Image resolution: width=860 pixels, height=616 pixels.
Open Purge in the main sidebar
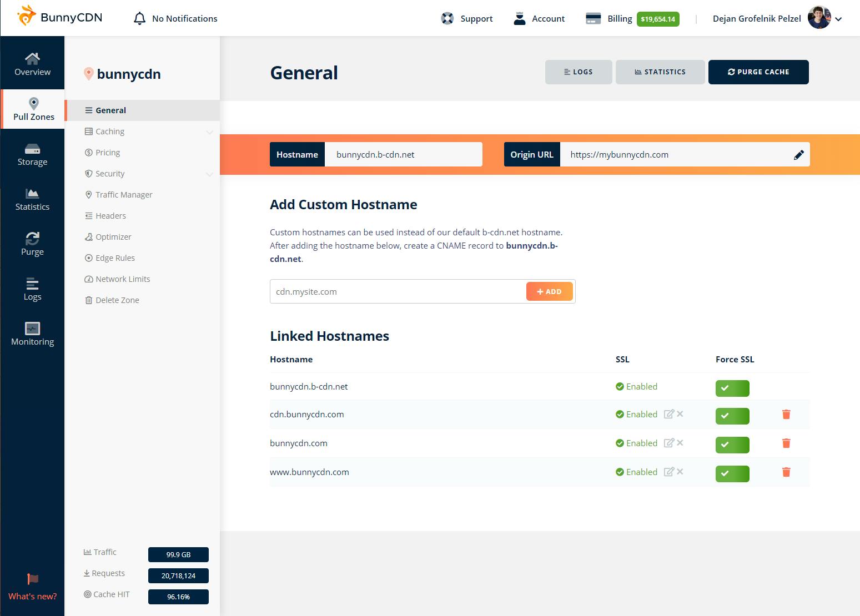[32, 244]
